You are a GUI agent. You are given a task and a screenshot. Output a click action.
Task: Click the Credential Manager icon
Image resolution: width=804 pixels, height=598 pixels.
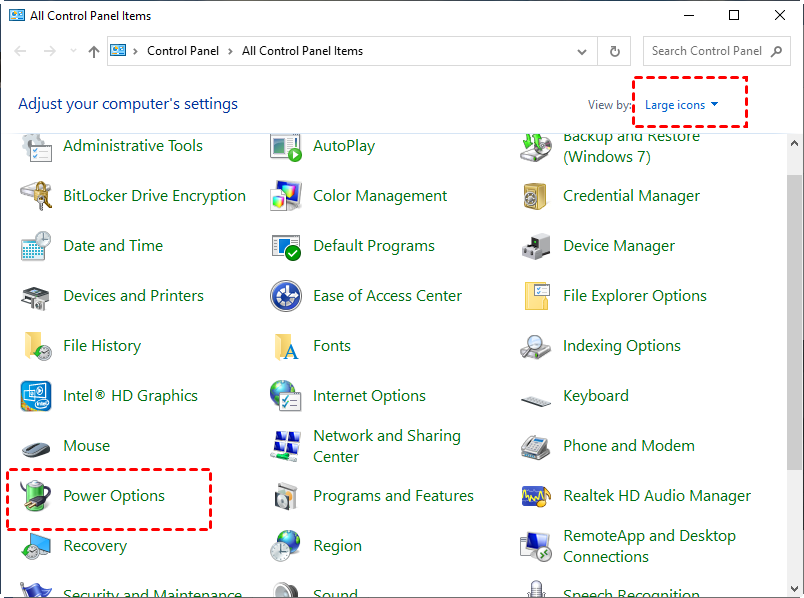[536, 196]
